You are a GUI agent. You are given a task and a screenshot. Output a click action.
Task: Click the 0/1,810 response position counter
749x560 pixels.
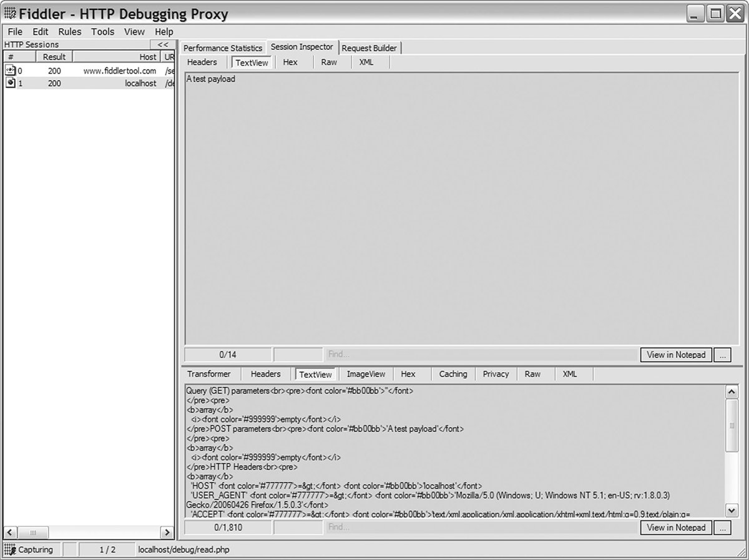pyautogui.click(x=228, y=528)
